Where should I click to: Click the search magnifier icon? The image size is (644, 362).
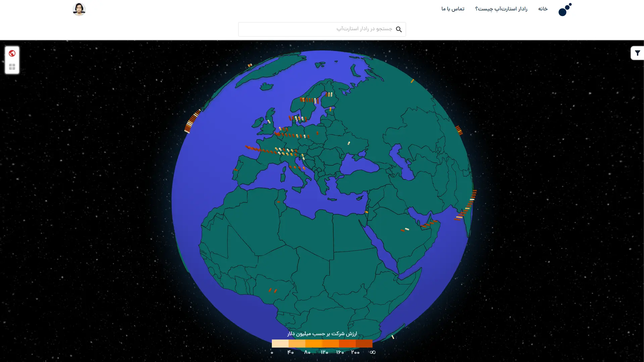click(399, 30)
